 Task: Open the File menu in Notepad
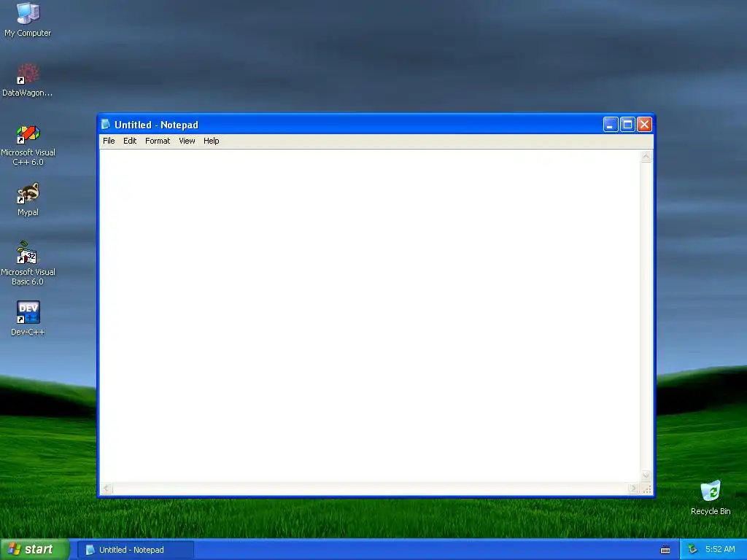(109, 141)
